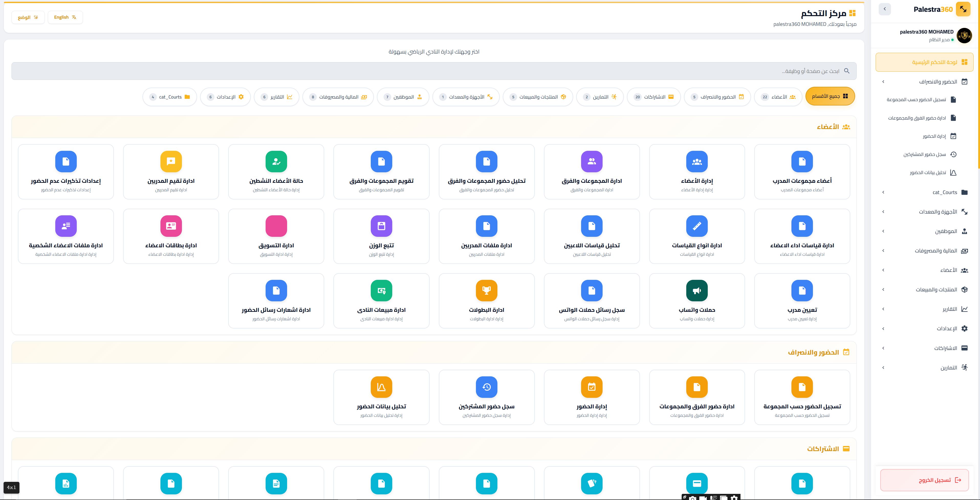Image resolution: width=980 pixels, height=500 pixels.
Task: Open the ادارة البطولات trophy icon
Action: (x=486, y=290)
